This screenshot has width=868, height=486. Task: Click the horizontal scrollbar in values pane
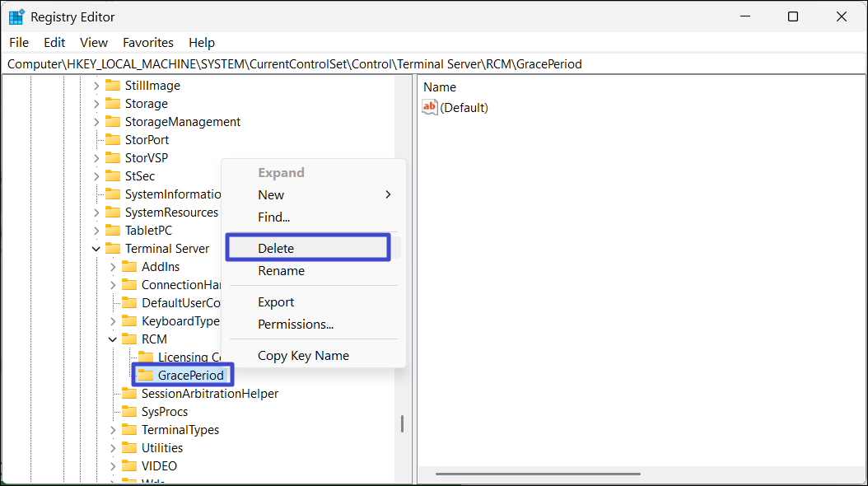pyautogui.click(x=537, y=474)
